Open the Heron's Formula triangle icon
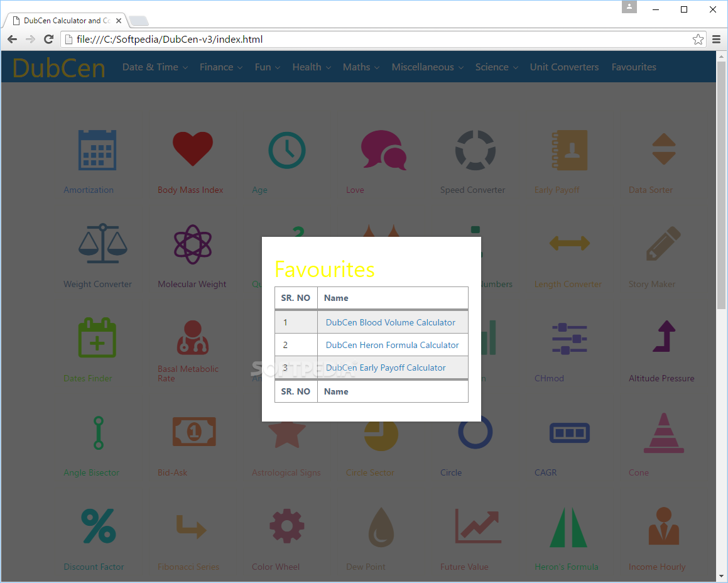Image resolution: width=728 pixels, height=583 pixels. 568,527
